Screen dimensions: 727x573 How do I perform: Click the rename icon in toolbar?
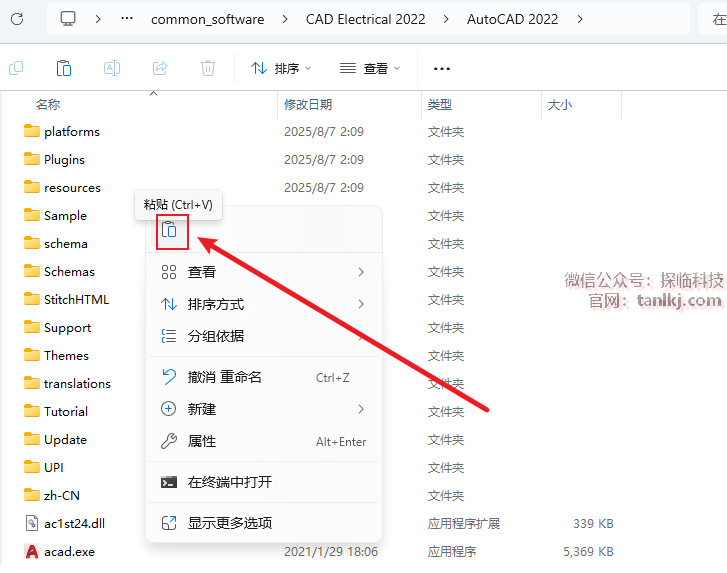112,68
